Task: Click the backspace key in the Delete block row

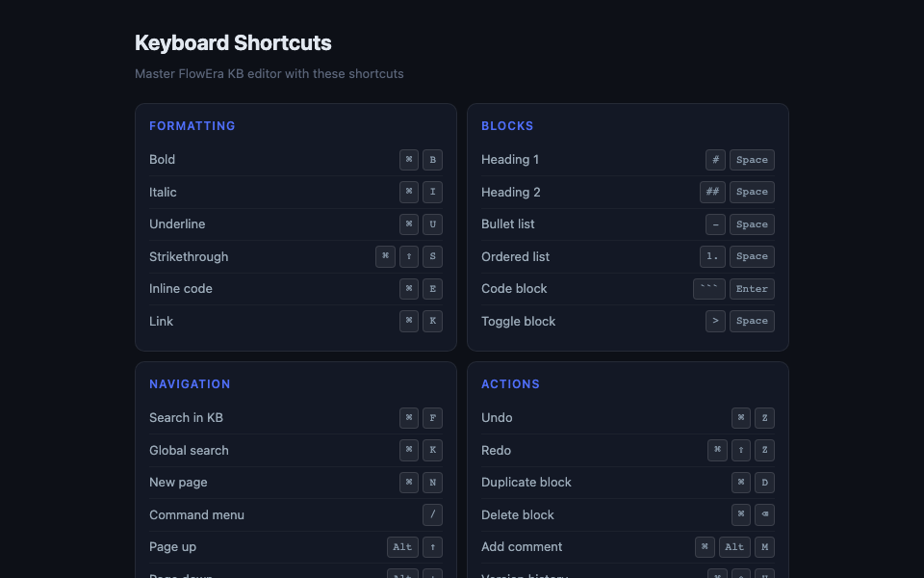Action: pos(764,514)
